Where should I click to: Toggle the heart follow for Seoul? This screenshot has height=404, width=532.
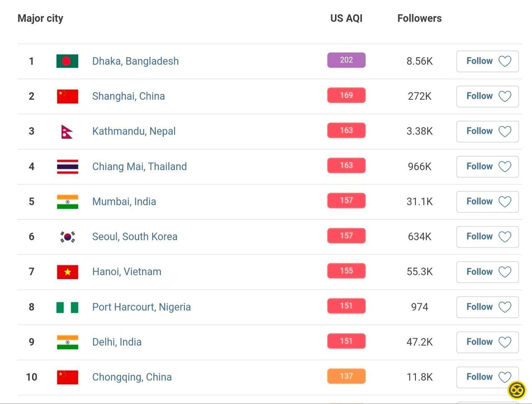pyautogui.click(x=505, y=237)
